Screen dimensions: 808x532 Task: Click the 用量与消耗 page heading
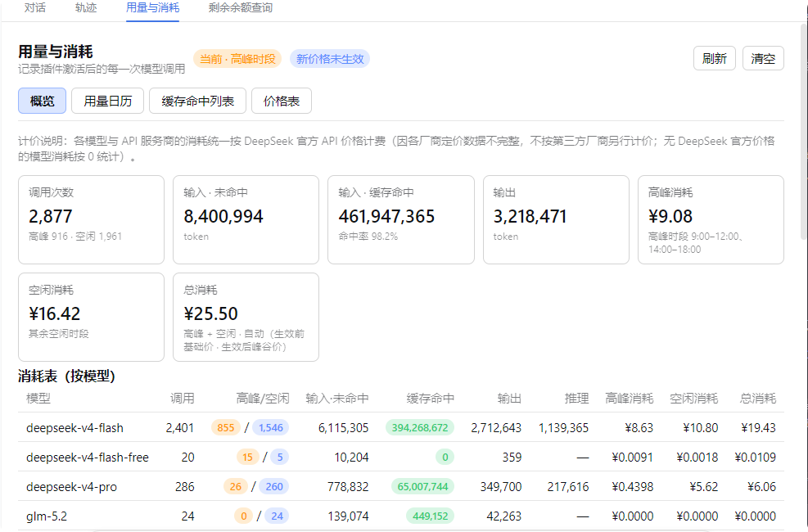tap(56, 52)
